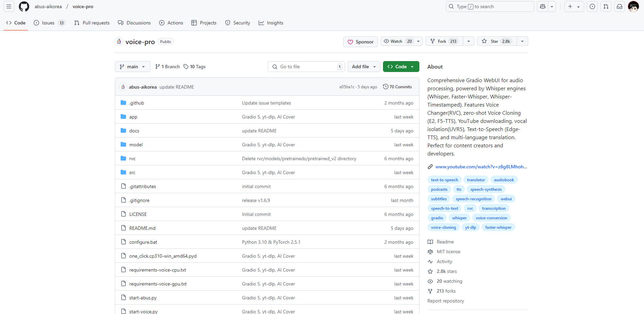Image resolution: width=644 pixels, height=314 pixels.
Task: View the 70 Commits history
Action: [x=397, y=87]
